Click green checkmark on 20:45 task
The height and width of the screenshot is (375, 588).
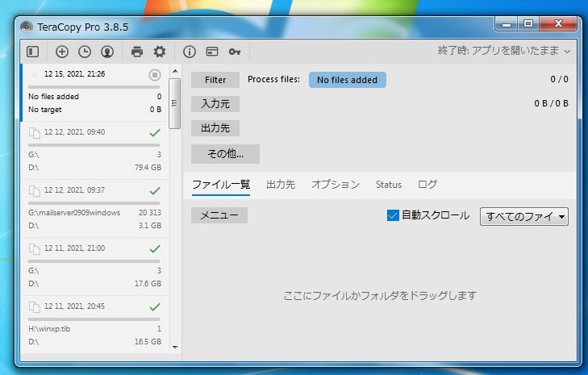155,306
